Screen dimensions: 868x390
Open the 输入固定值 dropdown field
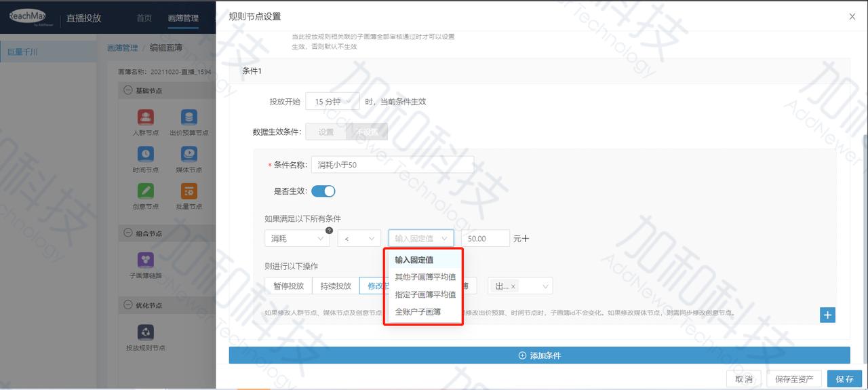click(421, 239)
